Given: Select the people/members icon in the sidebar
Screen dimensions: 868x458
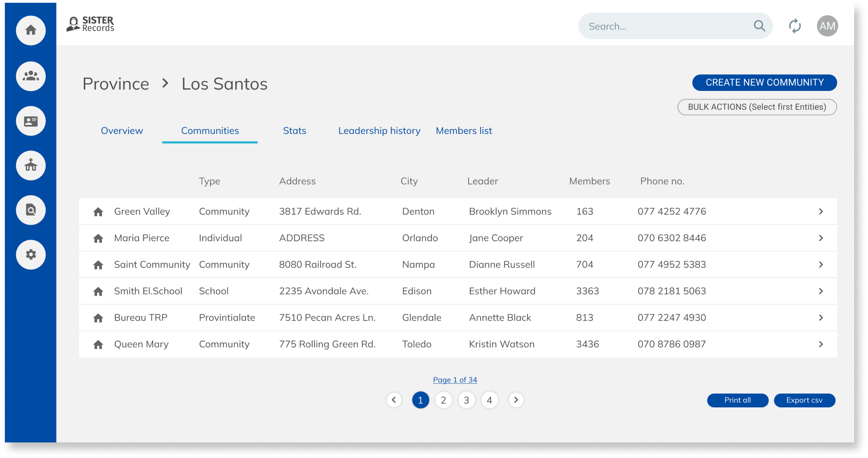Looking at the screenshot, I should tap(31, 76).
